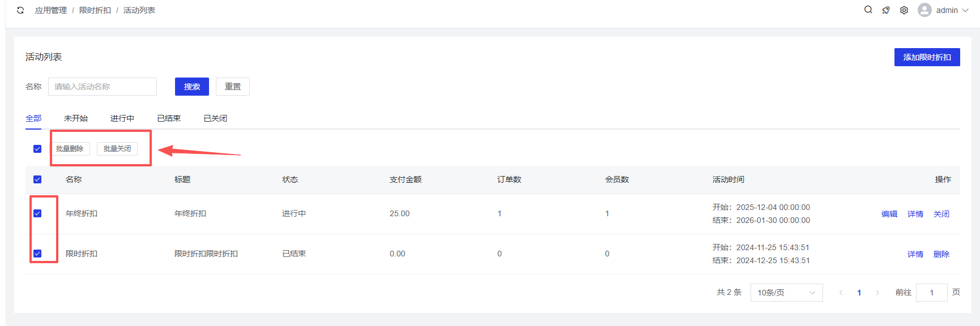Switch to the 已结束 tab
Image resolution: width=980 pixels, height=326 pixels.
(x=169, y=118)
